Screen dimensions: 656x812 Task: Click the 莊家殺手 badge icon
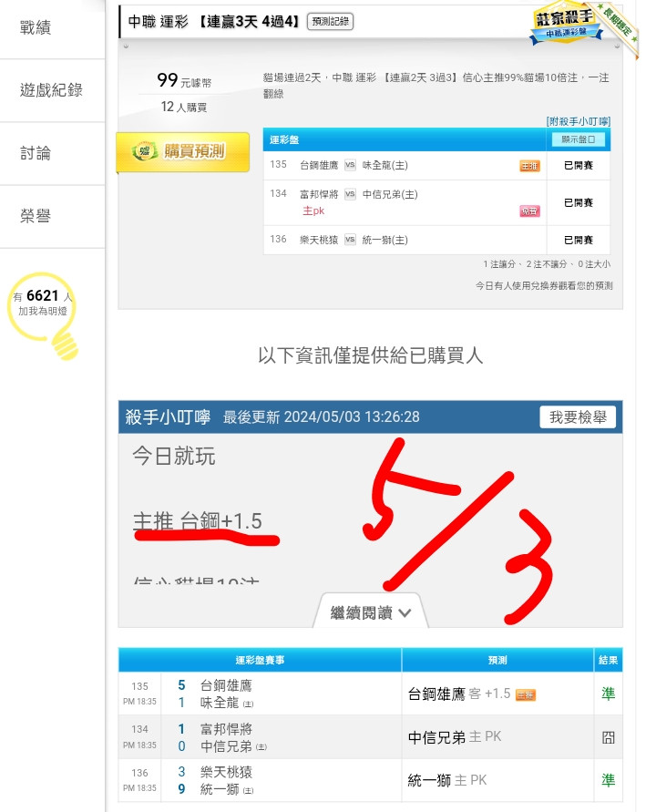[x=567, y=25]
